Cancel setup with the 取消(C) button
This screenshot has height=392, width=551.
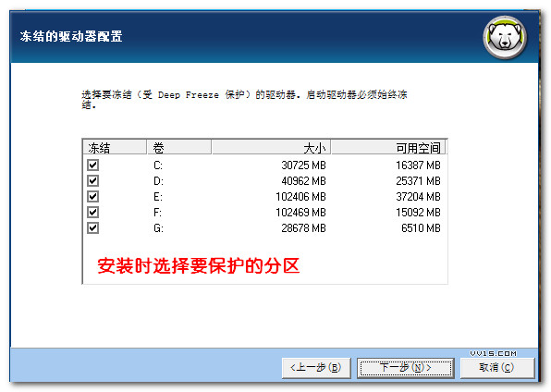497,368
